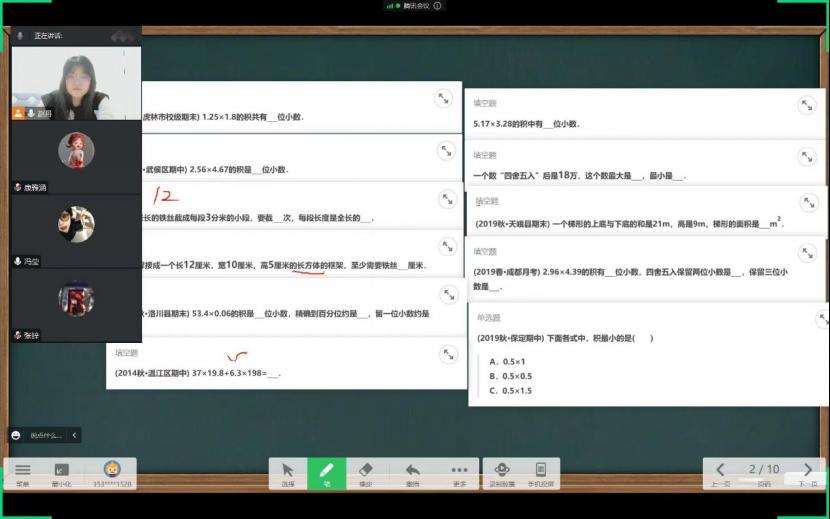Expand the 5.17×3.28 question card
830x519 pixels.
click(x=805, y=105)
